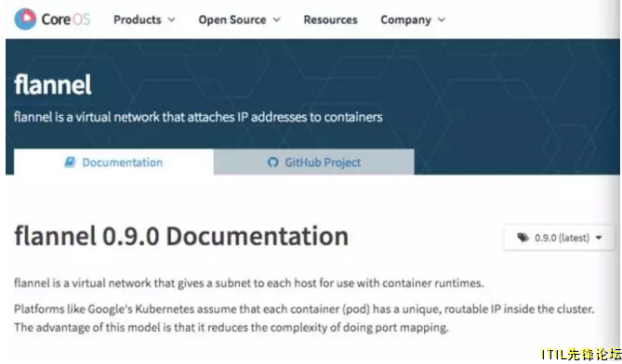
Task: Click the GitHub octocat icon
Action: [273, 162]
